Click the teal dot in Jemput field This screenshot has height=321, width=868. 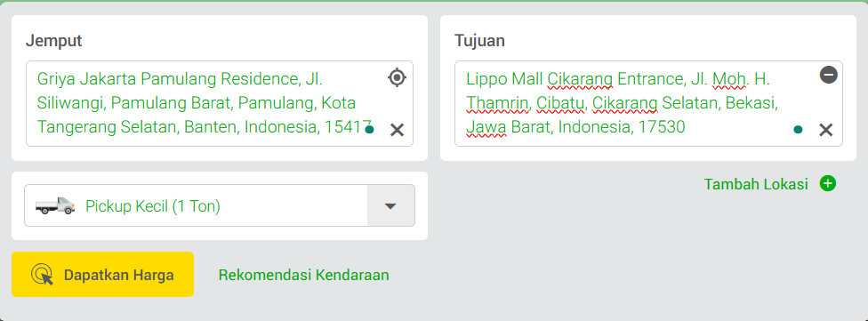click(369, 130)
